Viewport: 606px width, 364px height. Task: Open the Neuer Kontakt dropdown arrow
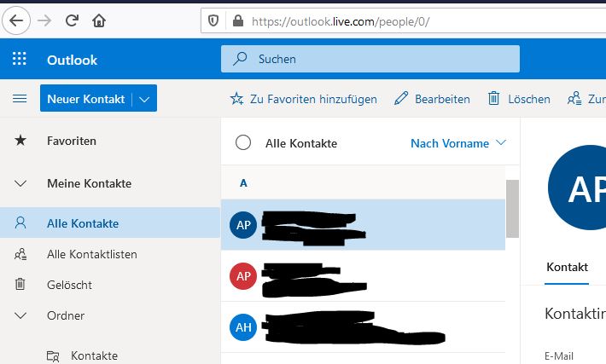point(144,99)
